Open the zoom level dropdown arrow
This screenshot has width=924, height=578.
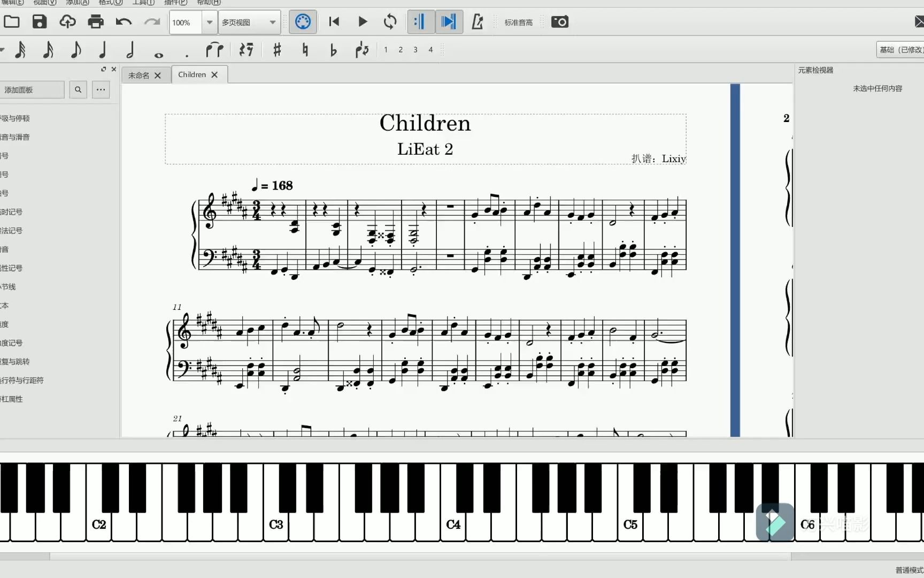pyautogui.click(x=210, y=22)
